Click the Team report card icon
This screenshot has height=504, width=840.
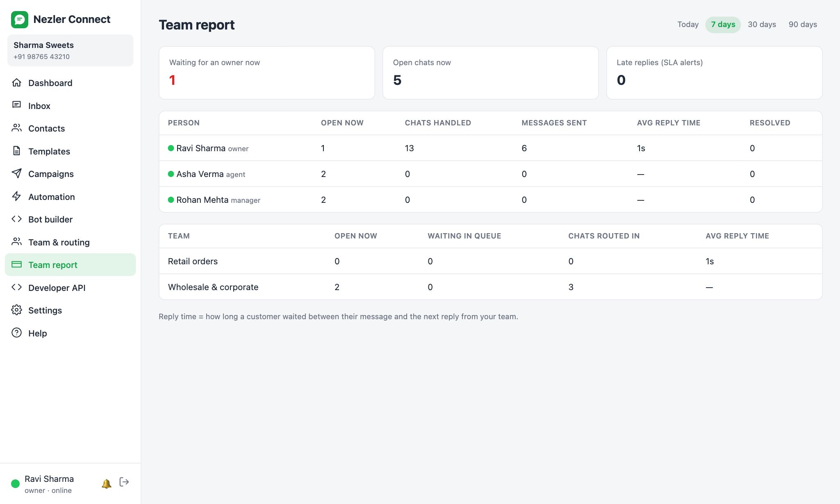[x=16, y=265]
